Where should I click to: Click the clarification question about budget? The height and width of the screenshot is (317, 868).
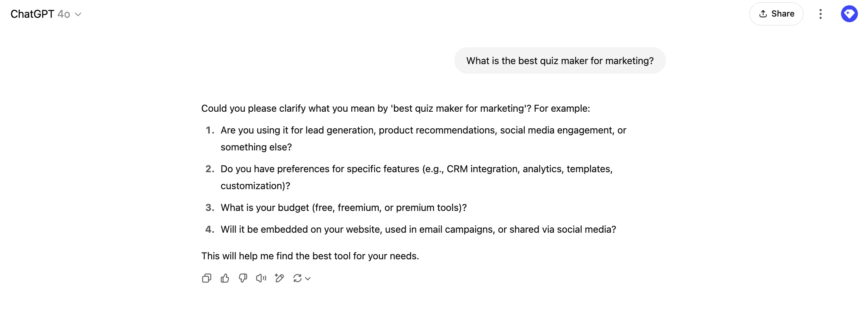343,207
